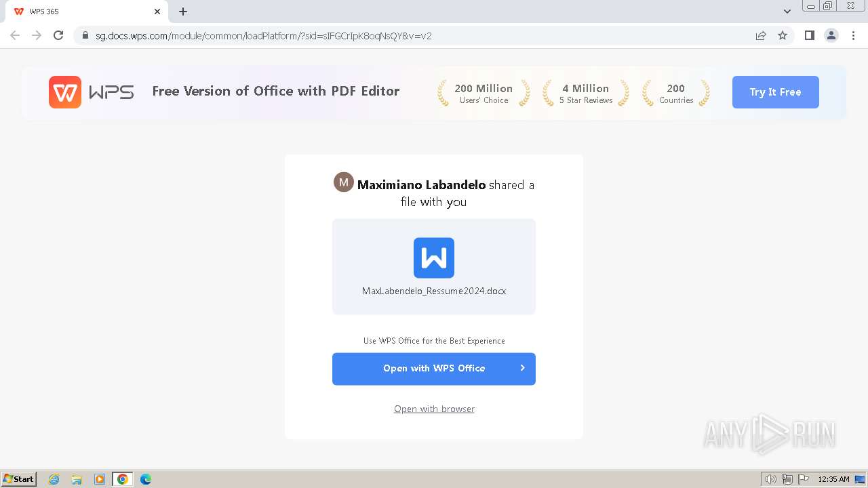
Task: Click the site lock icon in address bar
Action: tap(85, 36)
